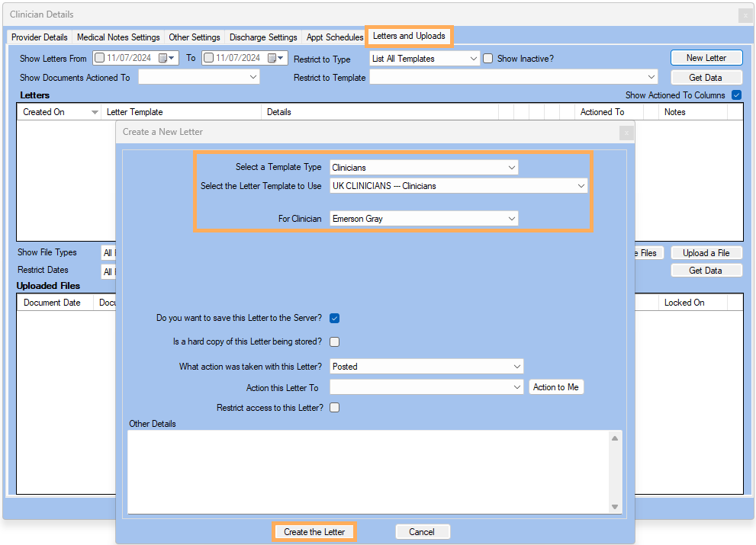Switch to the Provider Details tab

point(40,37)
